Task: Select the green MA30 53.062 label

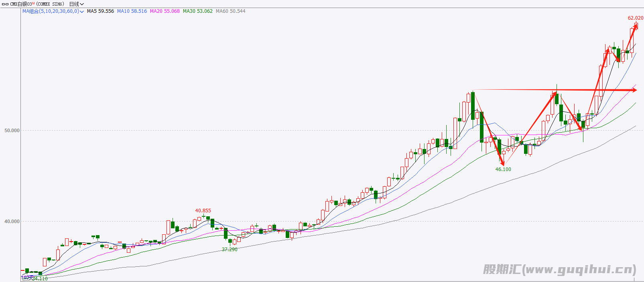Action: [x=198, y=11]
